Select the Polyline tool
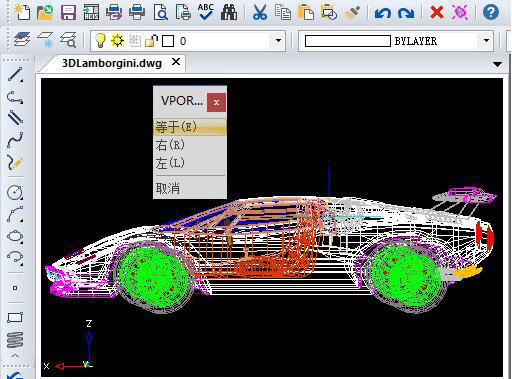 pyautogui.click(x=15, y=97)
